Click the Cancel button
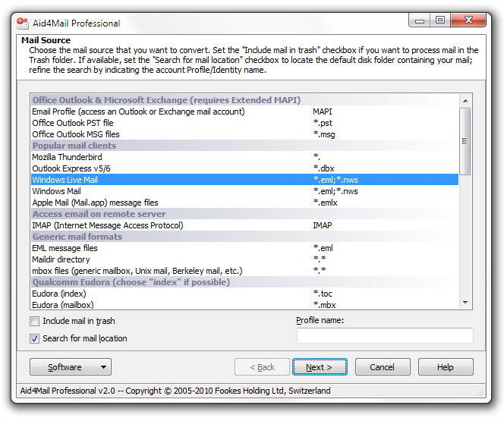 [x=382, y=367]
